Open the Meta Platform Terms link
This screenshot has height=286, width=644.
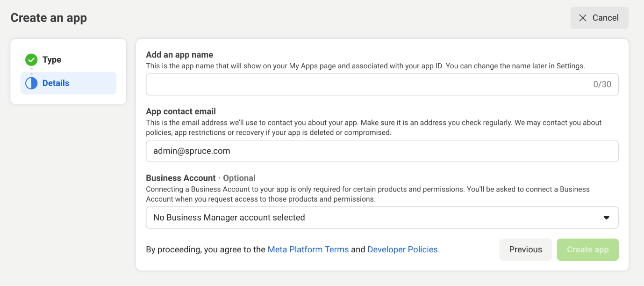point(308,249)
